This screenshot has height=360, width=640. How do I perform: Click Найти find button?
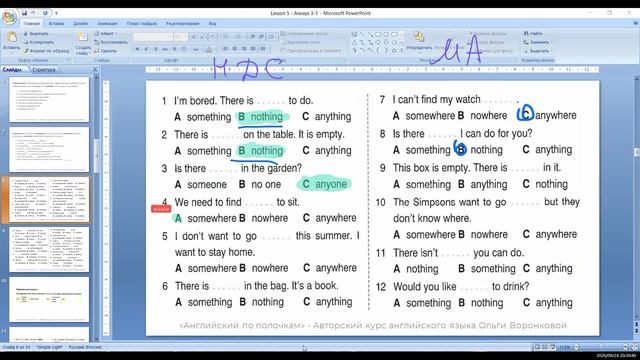[x=533, y=33]
